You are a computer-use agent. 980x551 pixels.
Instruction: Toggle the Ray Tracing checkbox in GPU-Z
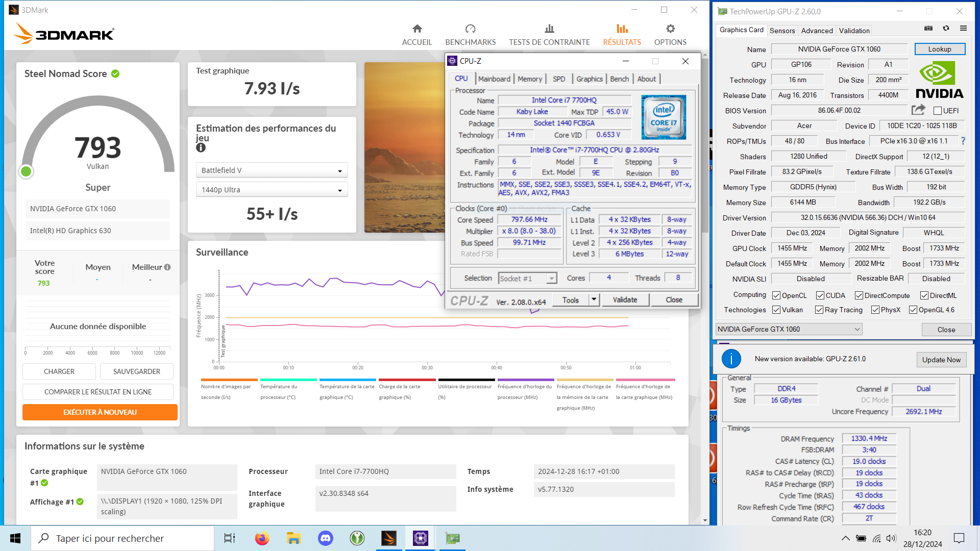point(819,310)
